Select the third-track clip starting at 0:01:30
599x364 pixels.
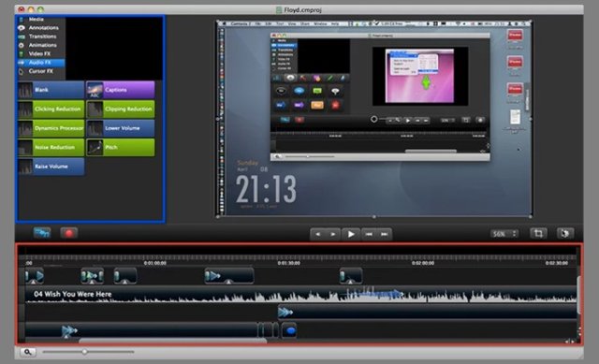click(x=427, y=312)
